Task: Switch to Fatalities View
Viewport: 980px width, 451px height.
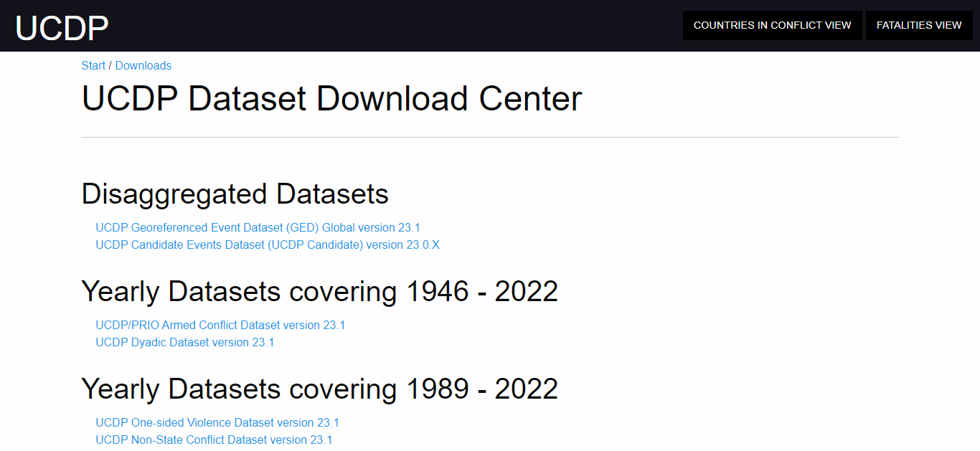Action: click(x=918, y=25)
